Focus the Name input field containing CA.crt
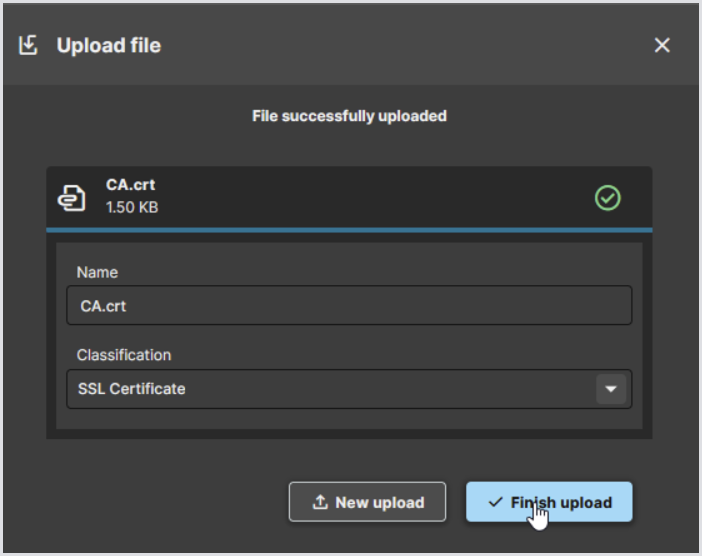Screen dimensions: 702x556 pos(349,306)
